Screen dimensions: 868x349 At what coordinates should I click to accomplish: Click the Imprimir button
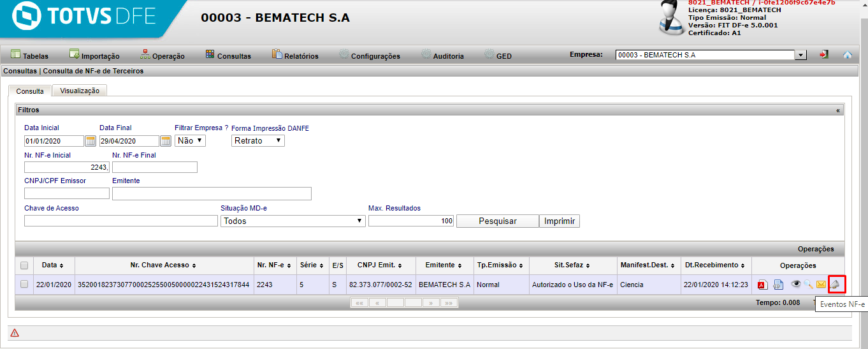(560, 221)
